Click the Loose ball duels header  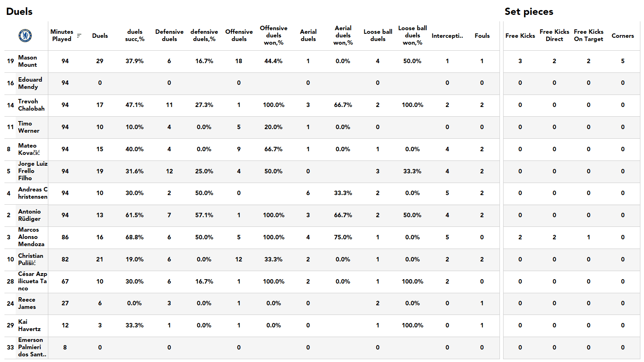click(378, 35)
